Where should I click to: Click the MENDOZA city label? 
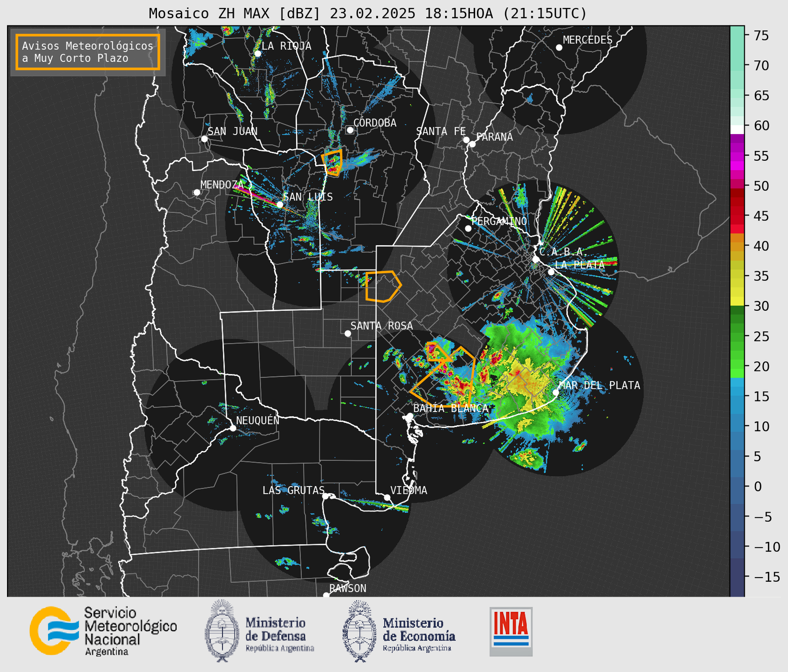(x=222, y=185)
